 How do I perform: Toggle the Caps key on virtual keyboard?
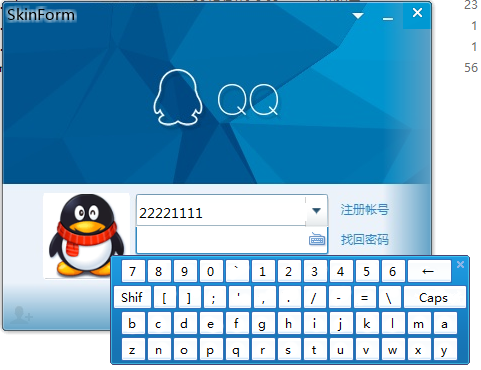434,297
